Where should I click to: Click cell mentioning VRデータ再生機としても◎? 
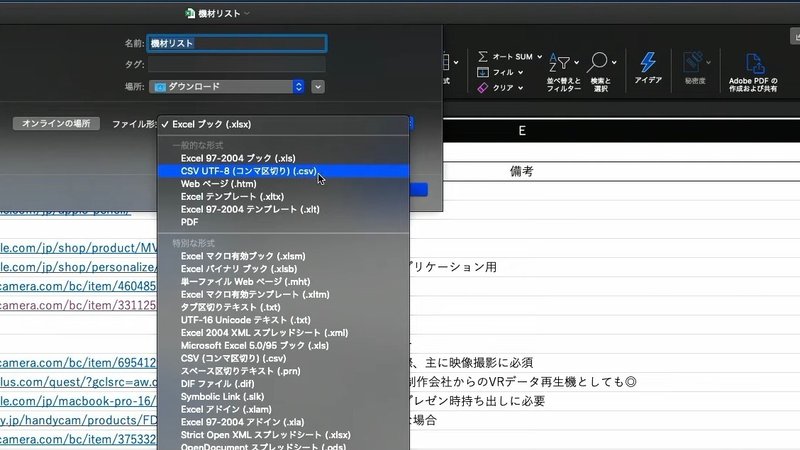523,382
